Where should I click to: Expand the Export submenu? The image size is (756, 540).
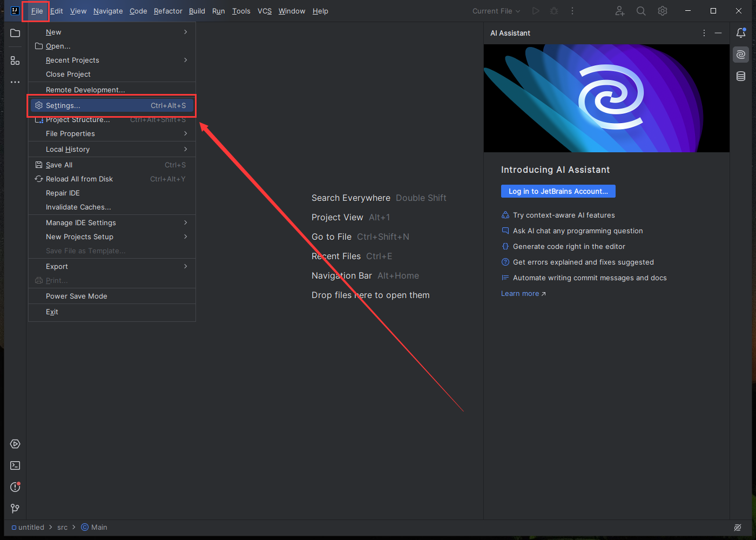click(x=57, y=266)
